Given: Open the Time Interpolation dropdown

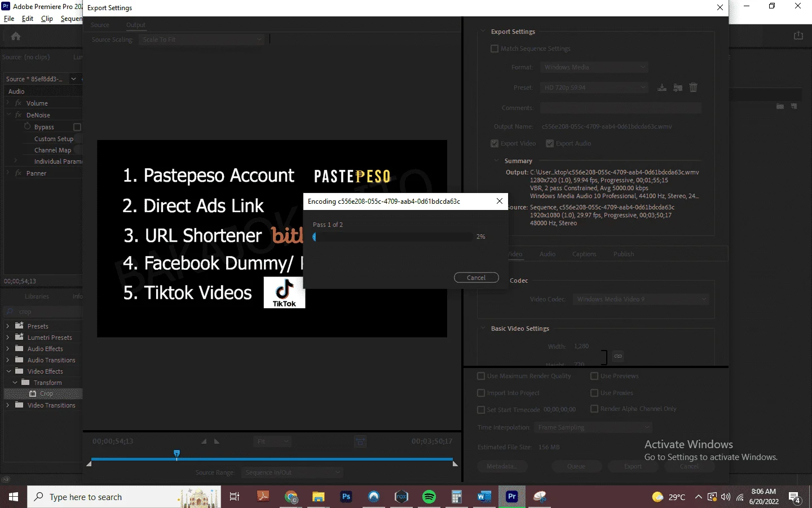Looking at the screenshot, I should (593, 427).
